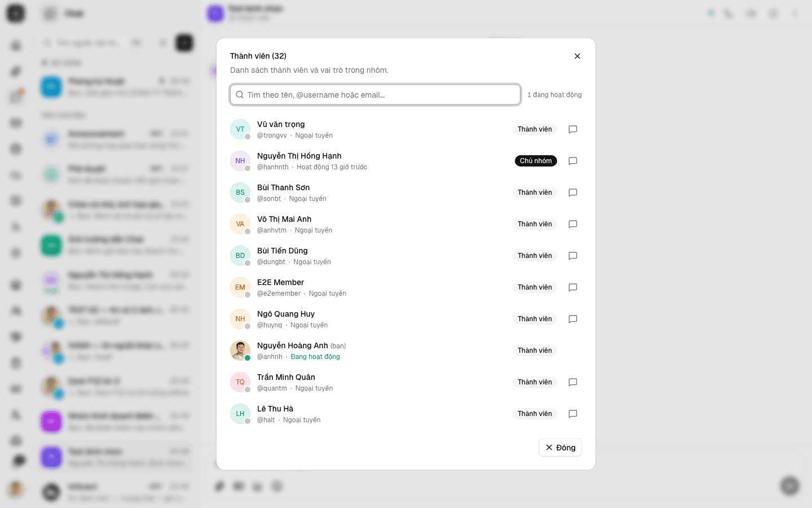Click username @e2emember
812x508 pixels.
[x=279, y=294]
